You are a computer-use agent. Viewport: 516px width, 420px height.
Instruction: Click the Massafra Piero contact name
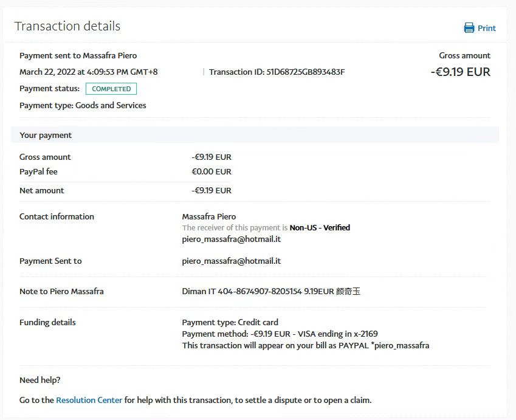208,216
